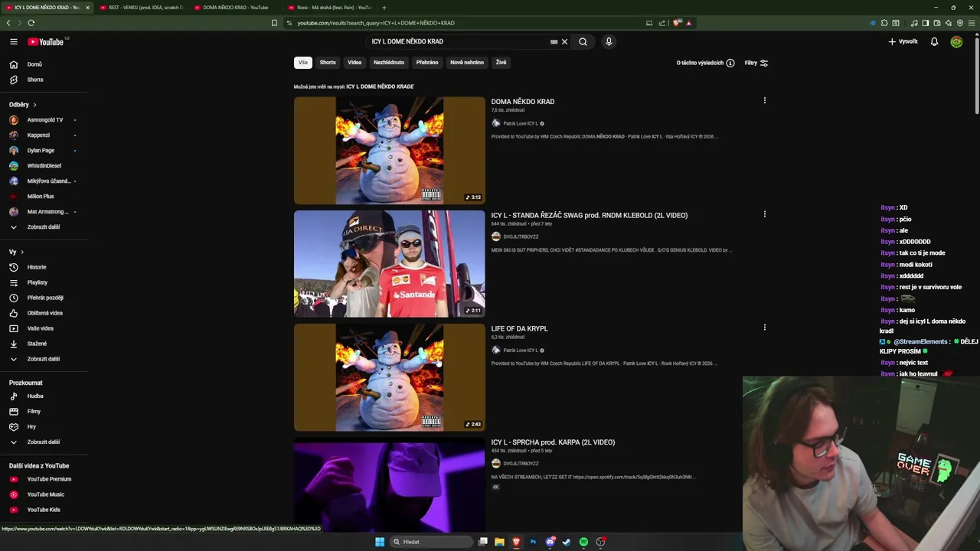
Task: Open Asmongold TV subscription
Action: [x=44, y=120]
